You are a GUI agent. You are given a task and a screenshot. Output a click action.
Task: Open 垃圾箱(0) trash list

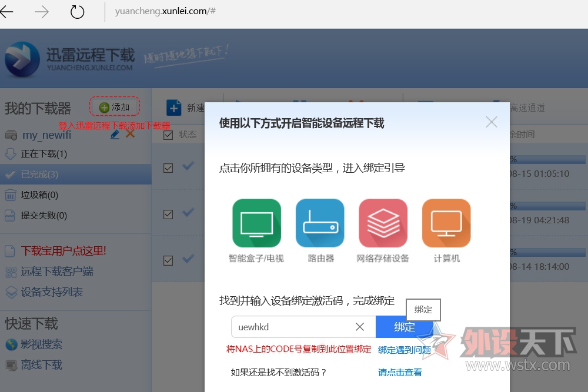tap(39, 195)
